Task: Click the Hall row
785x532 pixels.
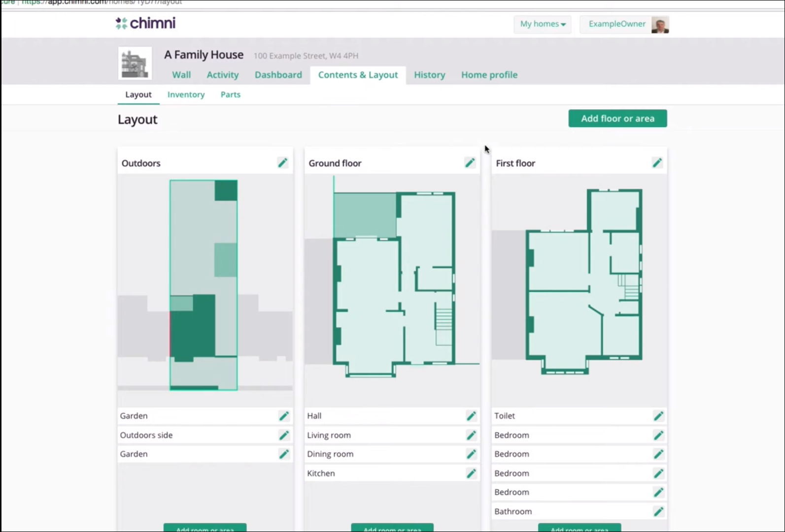Action: 392,416
